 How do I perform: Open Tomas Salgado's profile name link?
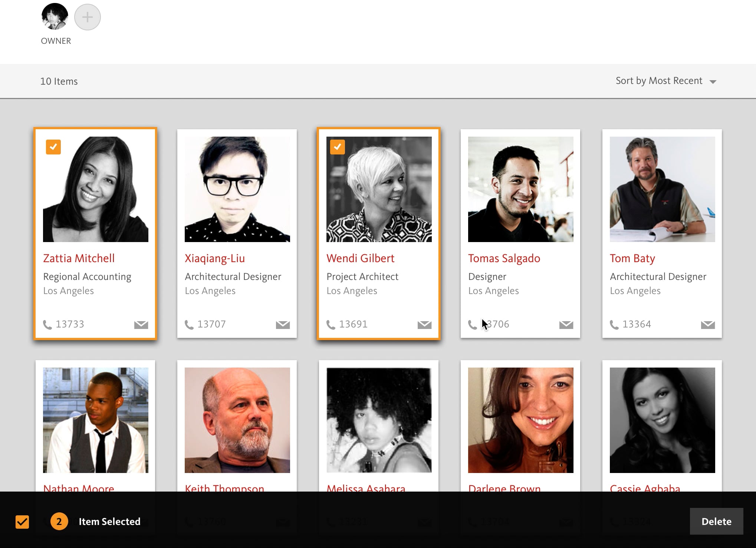[x=504, y=258]
